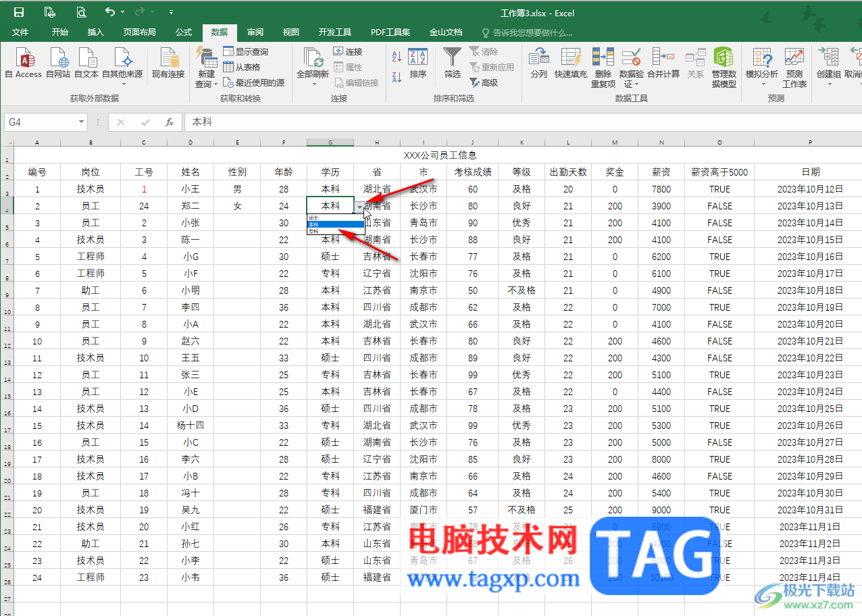Open Existing Connections (现有连接)
Image resolution: width=862 pixels, height=616 pixels.
[168, 63]
